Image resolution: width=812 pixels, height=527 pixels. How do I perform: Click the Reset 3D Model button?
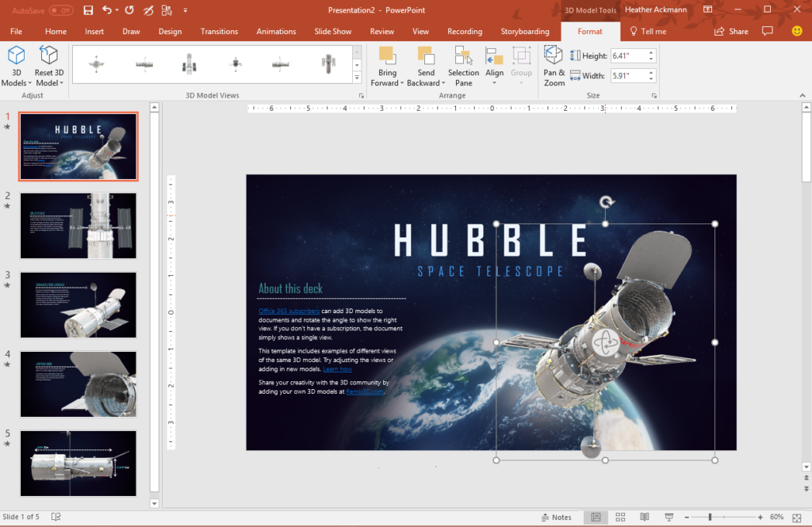point(48,66)
